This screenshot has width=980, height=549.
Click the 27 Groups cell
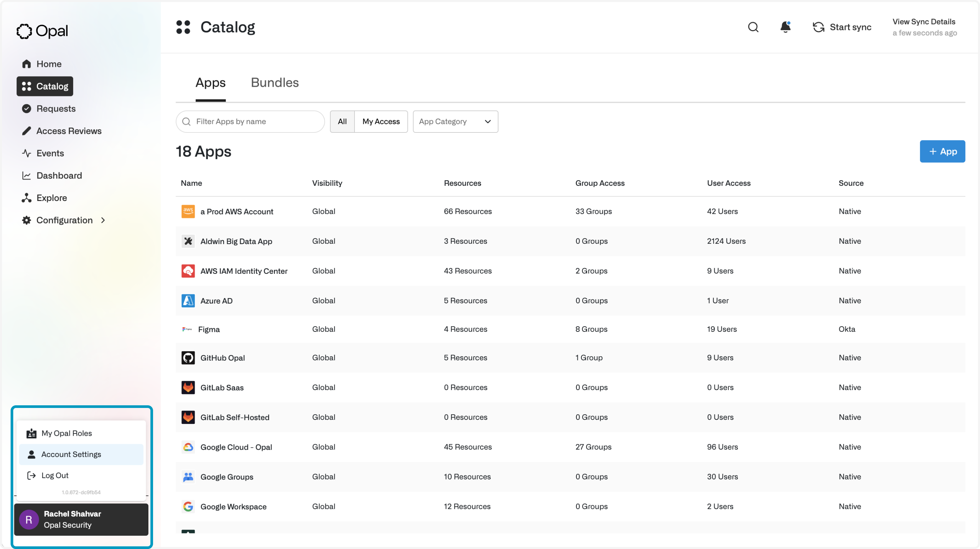tap(593, 447)
